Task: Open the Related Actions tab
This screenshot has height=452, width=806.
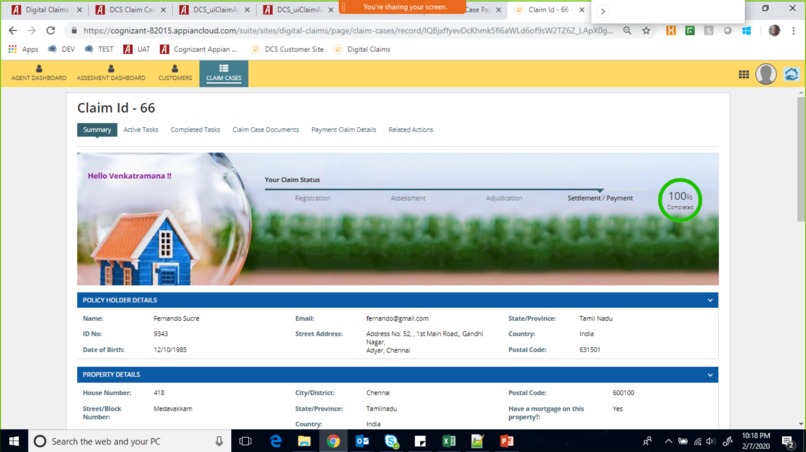Action: (x=411, y=130)
